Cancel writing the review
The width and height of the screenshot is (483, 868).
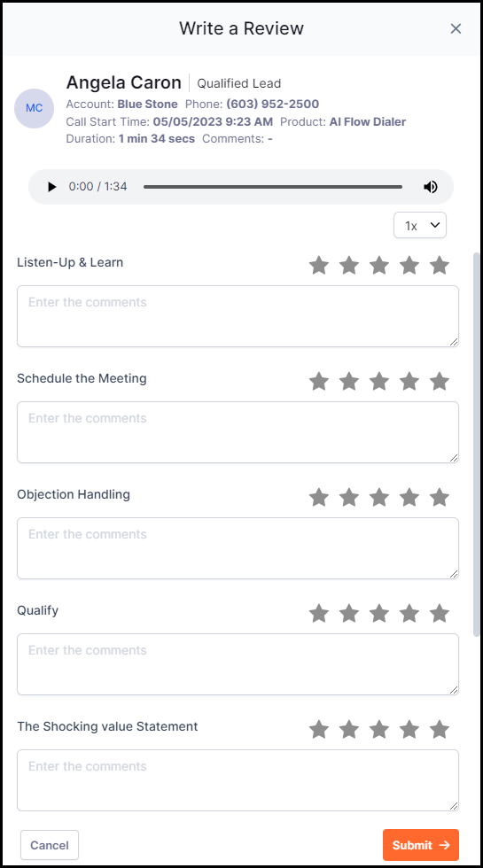pos(50,845)
